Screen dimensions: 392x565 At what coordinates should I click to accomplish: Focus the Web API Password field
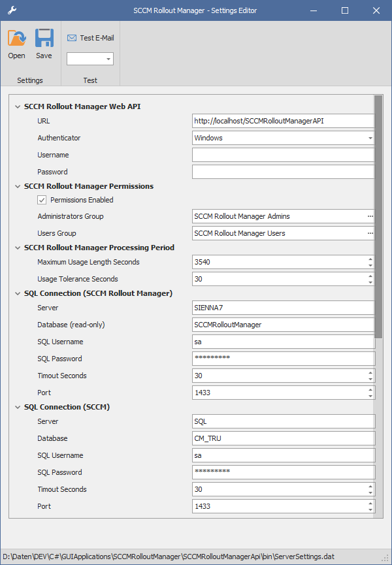coord(283,172)
